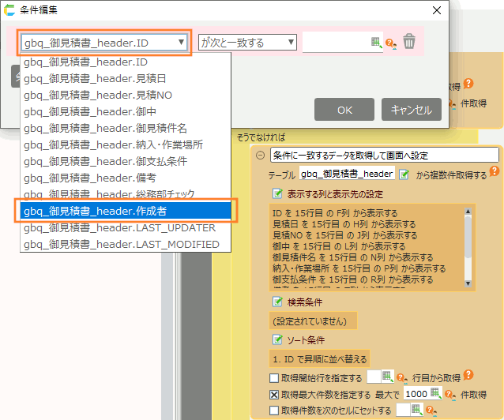Select gbq_御見積書_header.御見積件名 option

pyautogui.click(x=126, y=128)
